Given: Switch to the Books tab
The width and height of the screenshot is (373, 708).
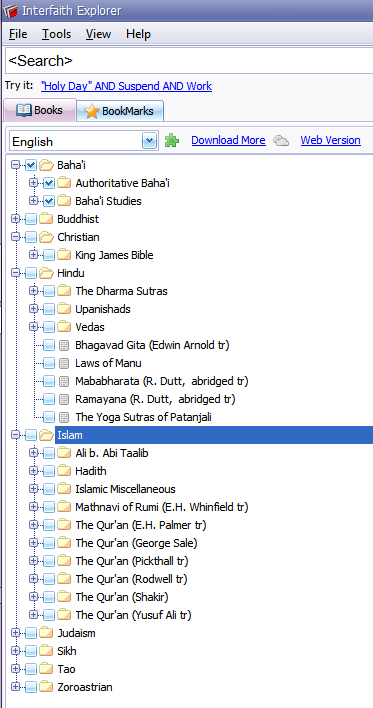Looking at the screenshot, I should 40,110.
